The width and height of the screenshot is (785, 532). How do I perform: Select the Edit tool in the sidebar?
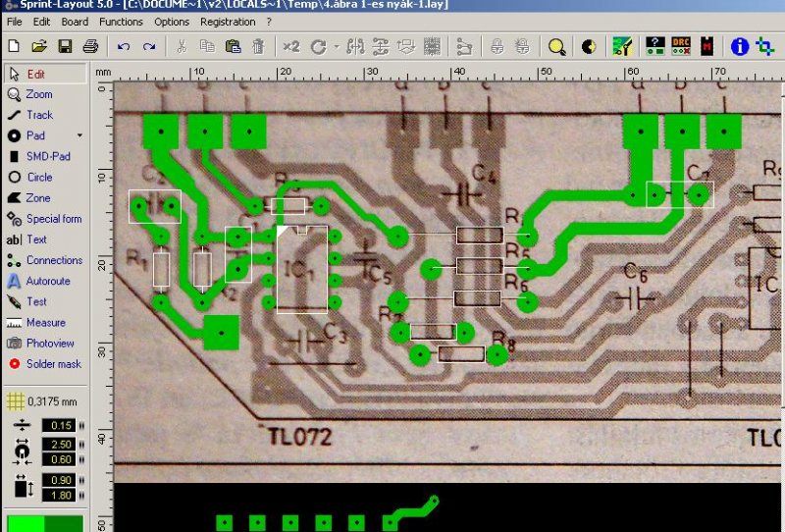click(x=45, y=74)
